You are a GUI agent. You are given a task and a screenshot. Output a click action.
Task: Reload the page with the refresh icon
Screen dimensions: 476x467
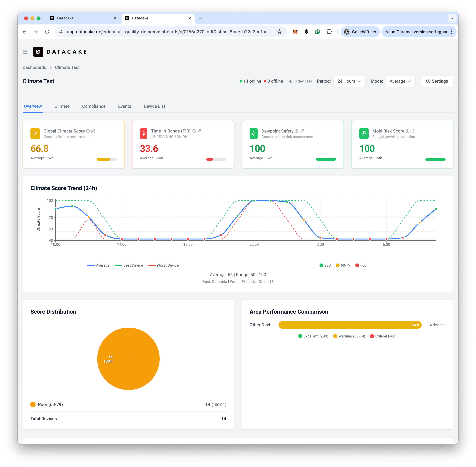pos(47,32)
